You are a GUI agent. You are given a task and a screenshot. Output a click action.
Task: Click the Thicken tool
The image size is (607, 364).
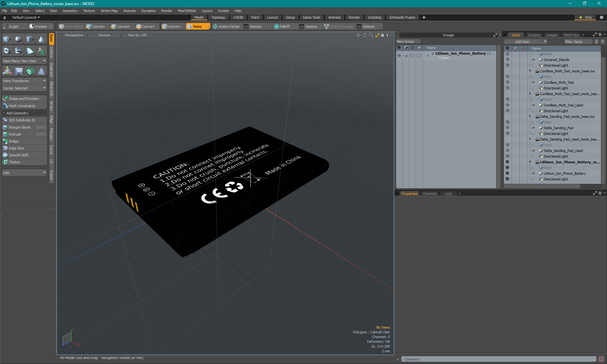(x=24, y=162)
